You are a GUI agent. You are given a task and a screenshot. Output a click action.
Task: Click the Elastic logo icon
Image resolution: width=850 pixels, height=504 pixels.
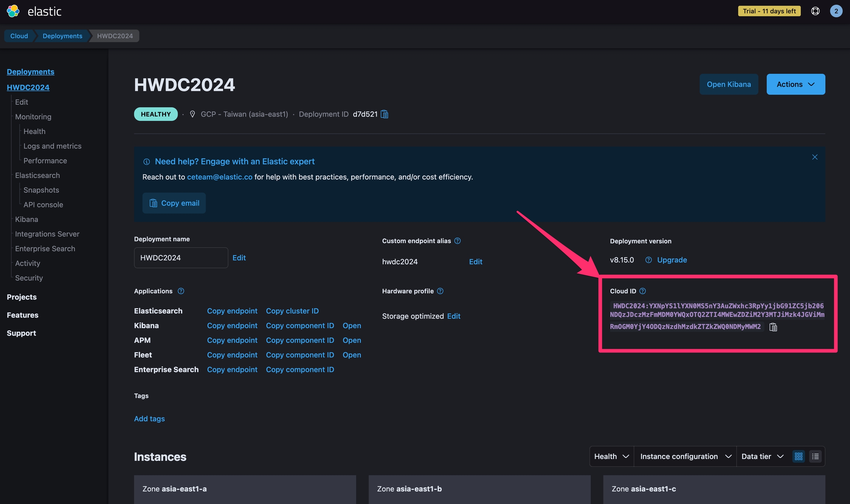coord(13,11)
